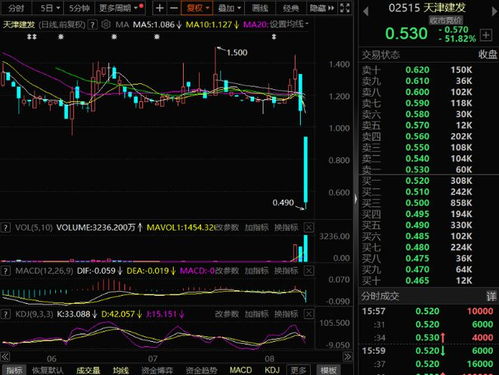Click 加指标 in MACD panel
Viewport: 499px width, 375px height.
(256, 271)
